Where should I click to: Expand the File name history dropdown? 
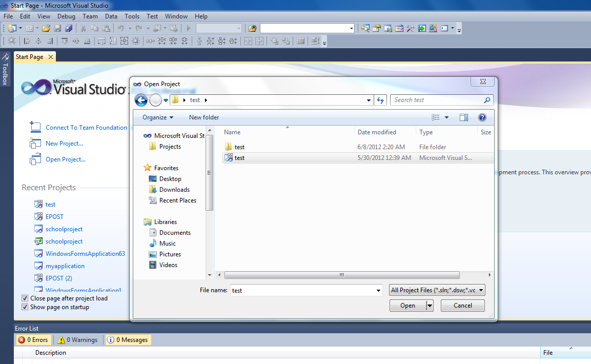(x=378, y=291)
